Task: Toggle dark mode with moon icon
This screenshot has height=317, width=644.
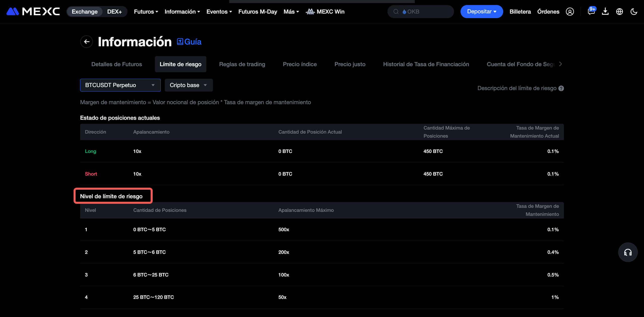Action: point(634,12)
